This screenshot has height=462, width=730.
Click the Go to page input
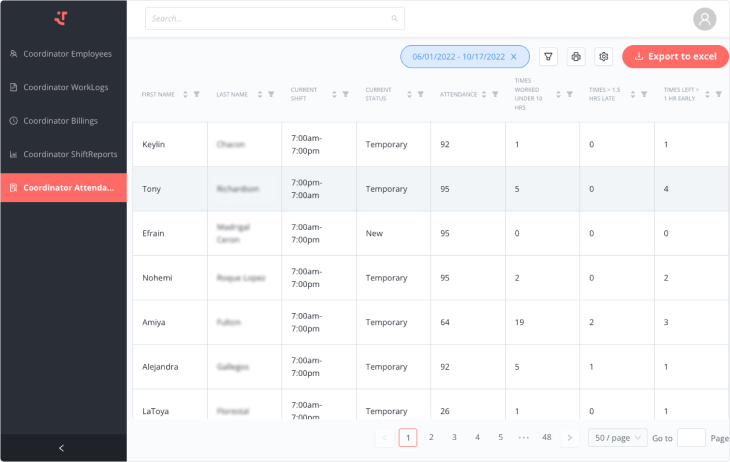(x=691, y=437)
